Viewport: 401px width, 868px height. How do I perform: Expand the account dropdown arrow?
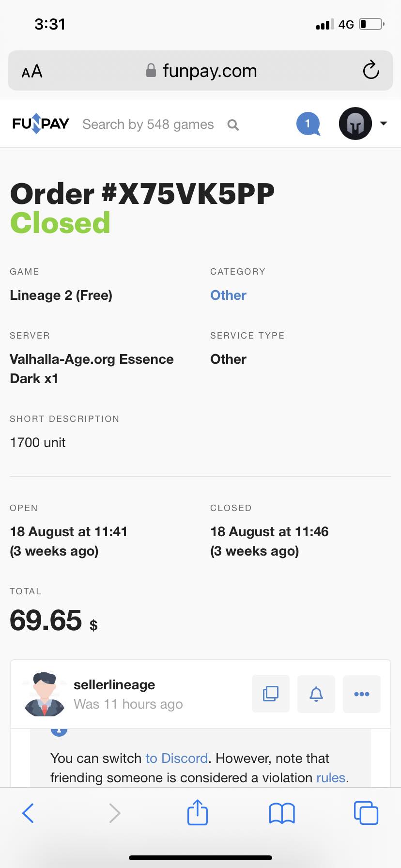pyautogui.click(x=384, y=124)
